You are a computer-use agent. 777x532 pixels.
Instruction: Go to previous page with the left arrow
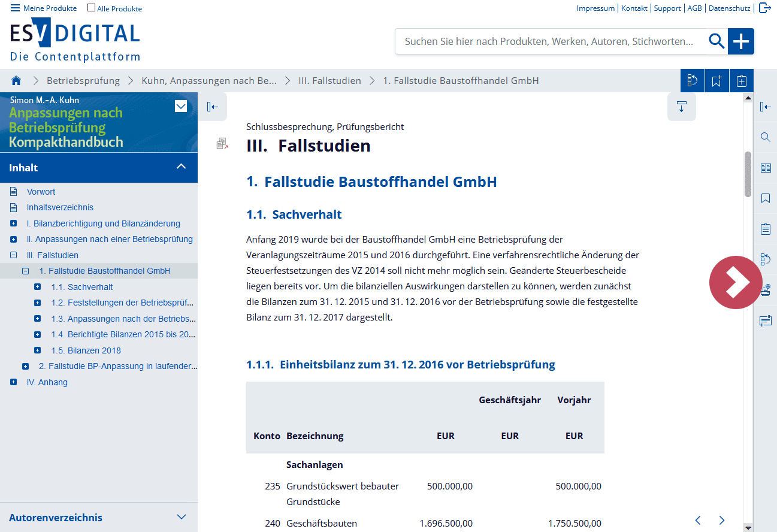point(698,520)
